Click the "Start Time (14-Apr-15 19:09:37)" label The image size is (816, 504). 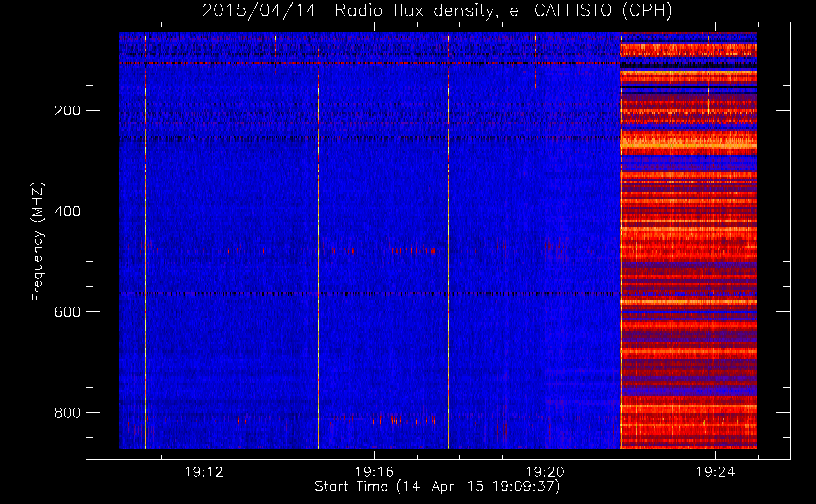click(x=437, y=487)
